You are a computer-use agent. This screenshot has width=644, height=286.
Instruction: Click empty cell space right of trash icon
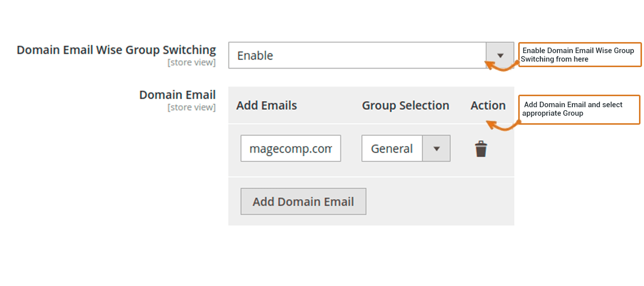pos(501,150)
